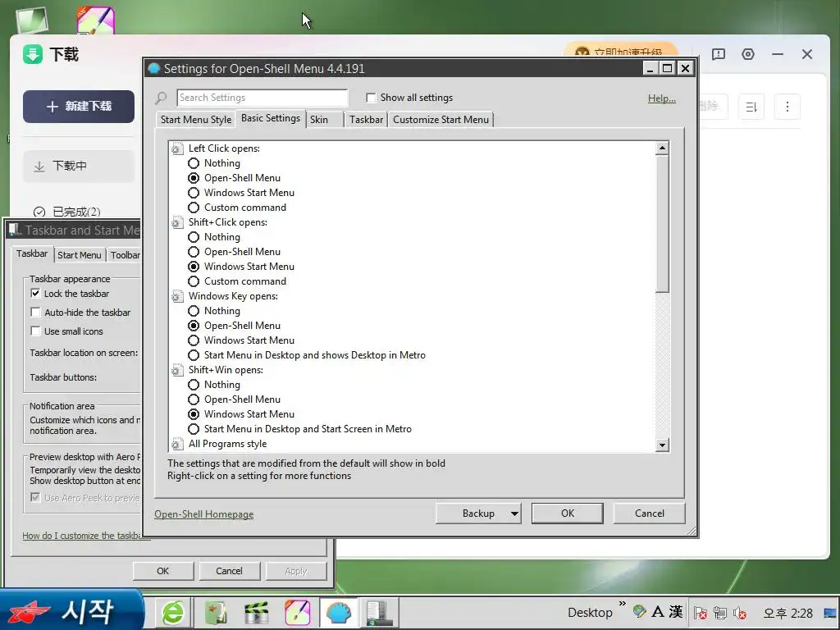Click the gear icon beside Shift+Click opens

177,222
